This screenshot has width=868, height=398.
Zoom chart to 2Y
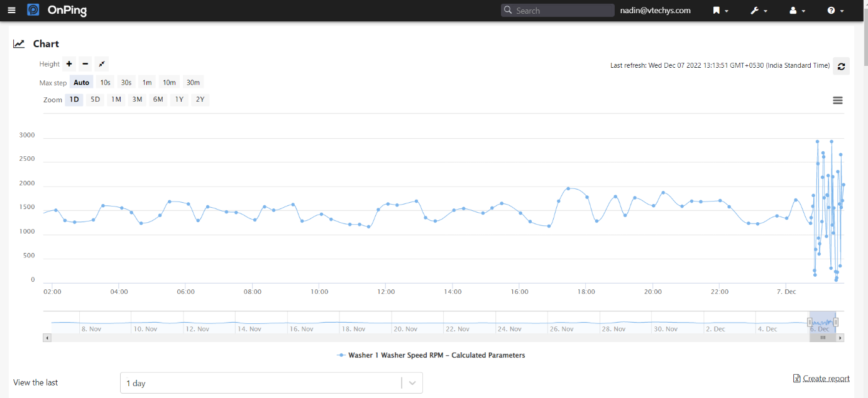pos(200,99)
